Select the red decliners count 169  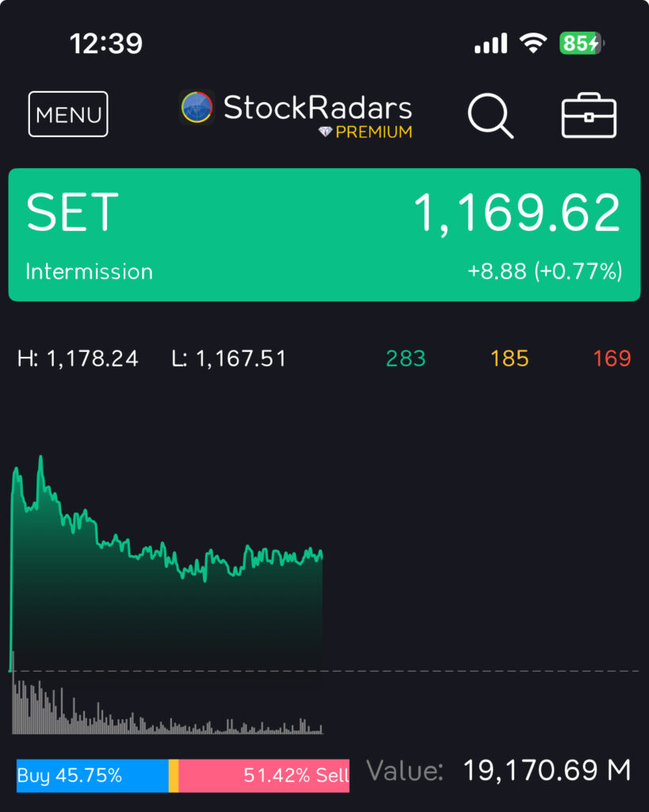coord(612,358)
